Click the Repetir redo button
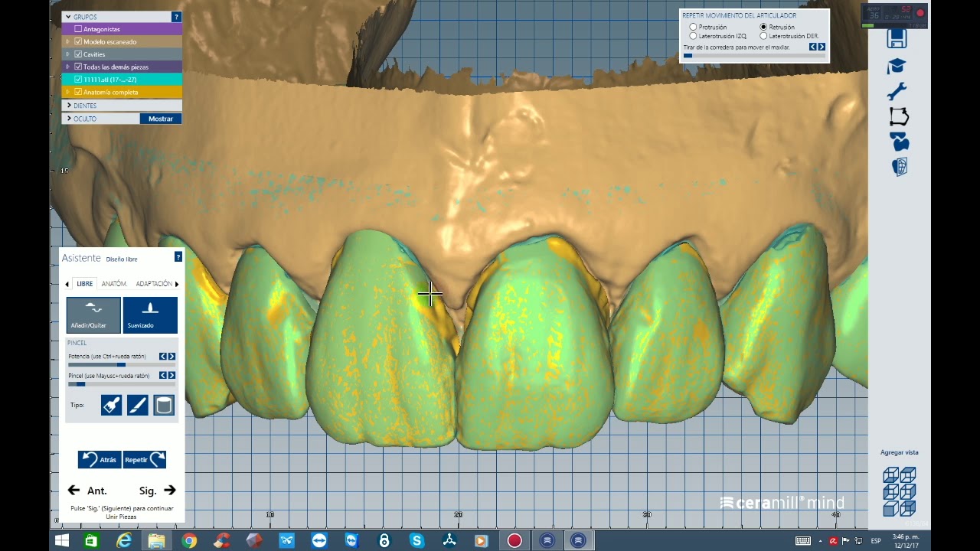980x551 pixels. (145, 459)
